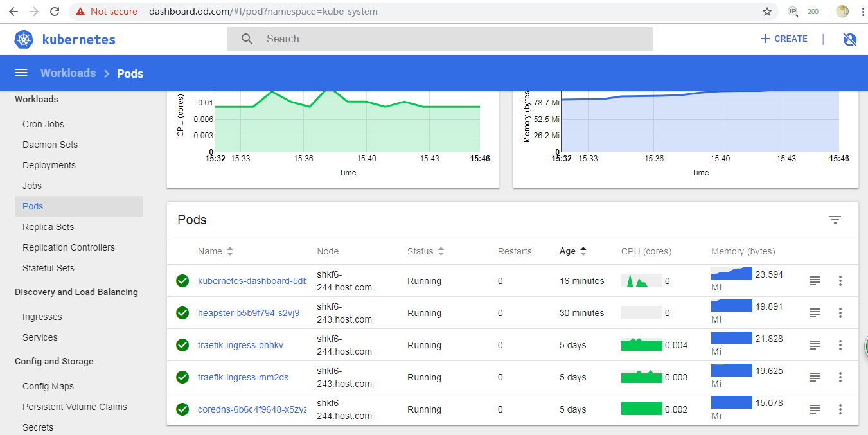Image resolution: width=868 pixels, height=435 pixels.
Task: Click Config and Storage heading
Action: pyautogui.click(x=54, y=361)
